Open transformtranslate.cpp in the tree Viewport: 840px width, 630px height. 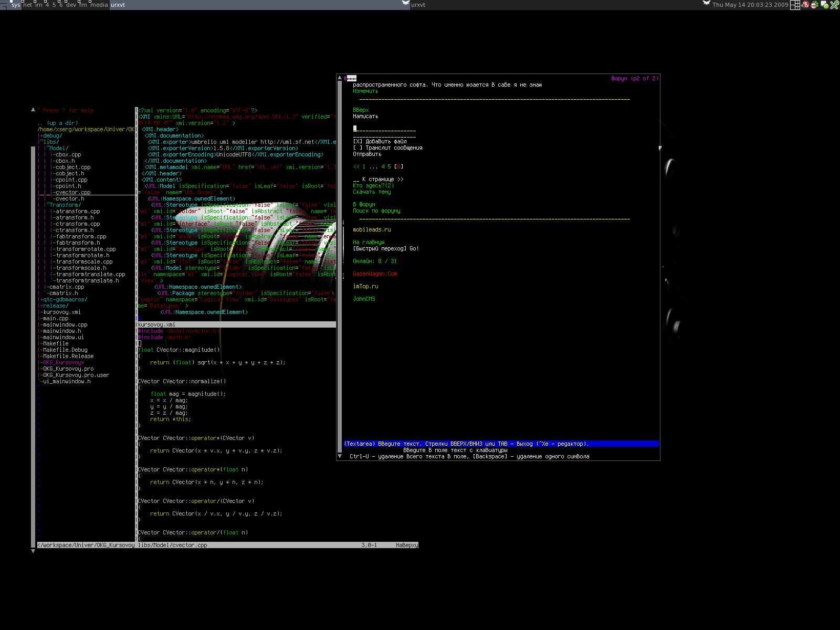coord(90,274)
